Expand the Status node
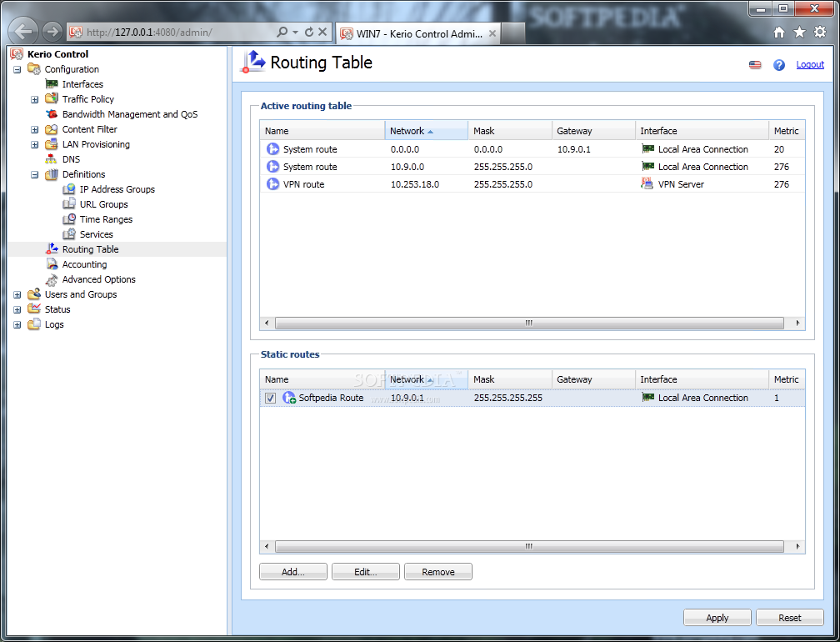The width and height of the screenshot is (840, 642). tap(17, 309)
